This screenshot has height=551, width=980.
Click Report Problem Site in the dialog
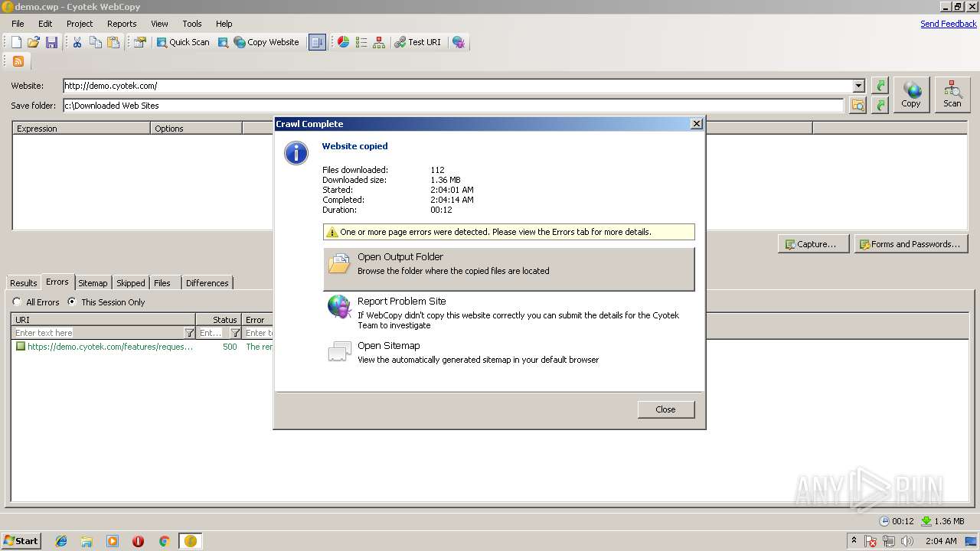508,312
